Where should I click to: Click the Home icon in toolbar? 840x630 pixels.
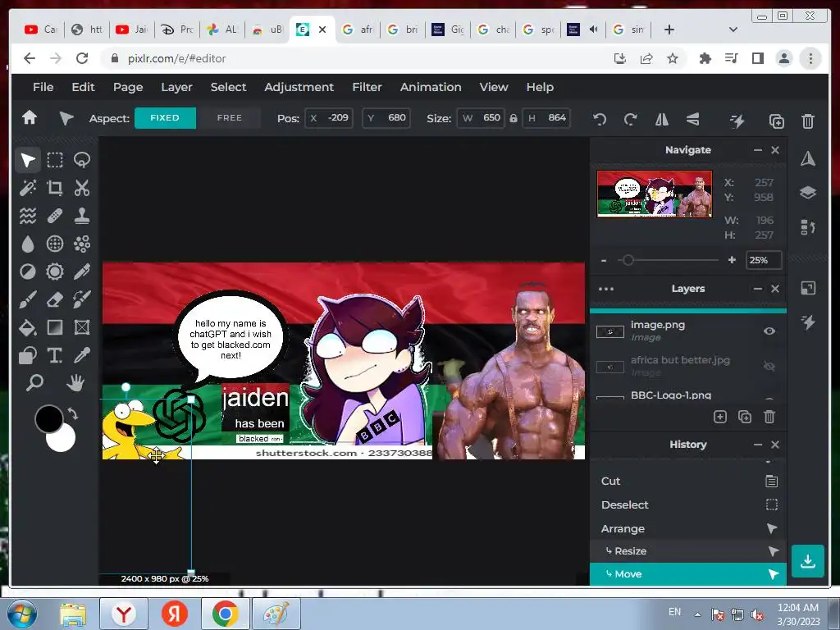point(30,118)
